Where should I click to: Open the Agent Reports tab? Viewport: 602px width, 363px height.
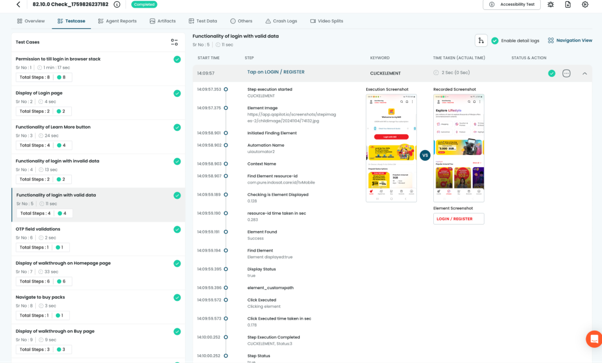(x=117, y=21)
